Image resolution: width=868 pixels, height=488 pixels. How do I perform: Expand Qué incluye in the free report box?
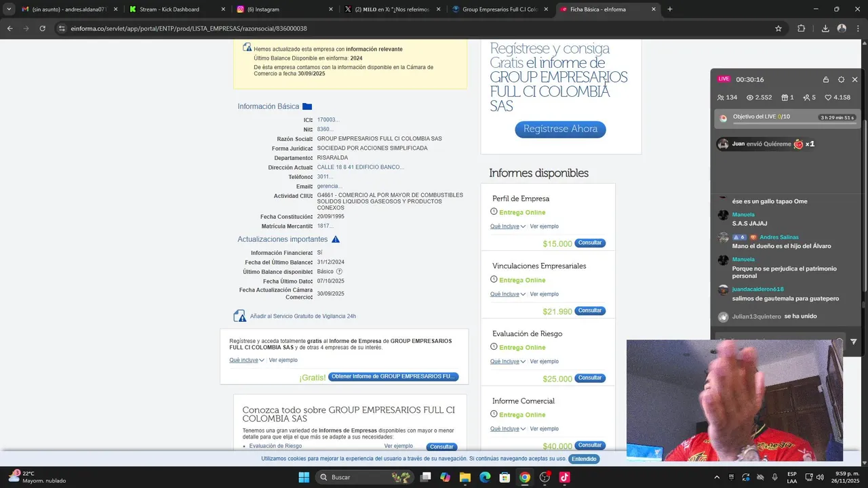tap(247, 360)
